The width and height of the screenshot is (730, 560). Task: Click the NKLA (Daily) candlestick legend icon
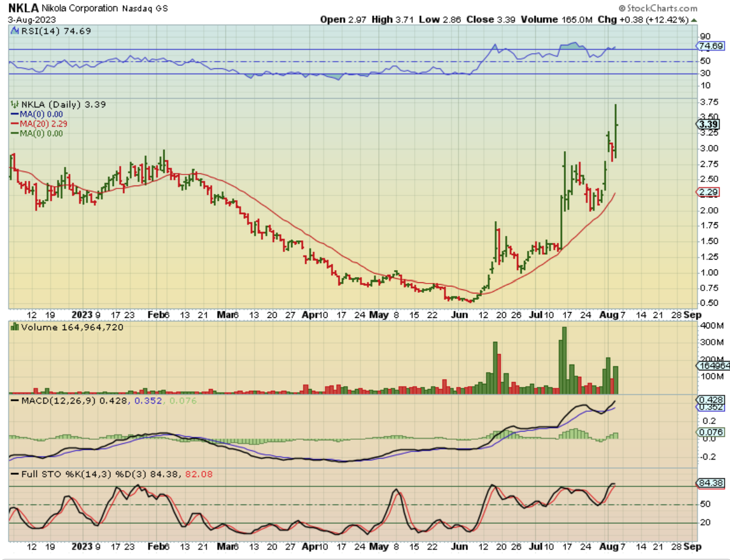(x=15, y=104)
